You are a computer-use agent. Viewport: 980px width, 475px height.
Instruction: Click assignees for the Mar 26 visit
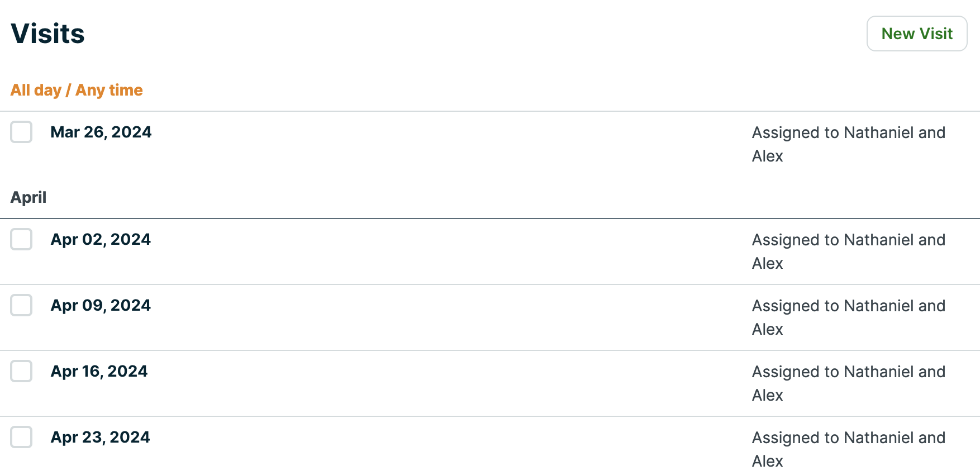tap(848, 144)
